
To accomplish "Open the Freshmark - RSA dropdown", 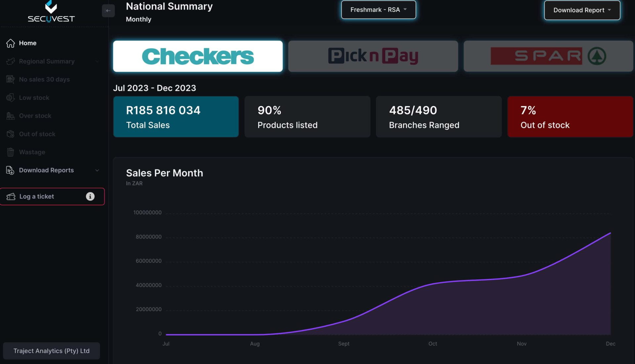I will (378, 10).
